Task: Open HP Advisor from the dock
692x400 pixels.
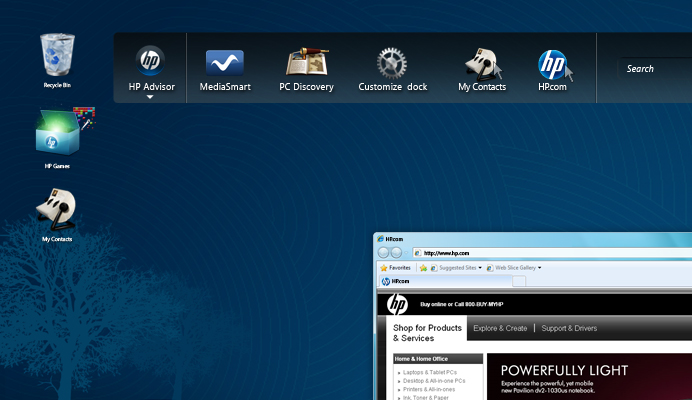Action: tap(151, 62)
